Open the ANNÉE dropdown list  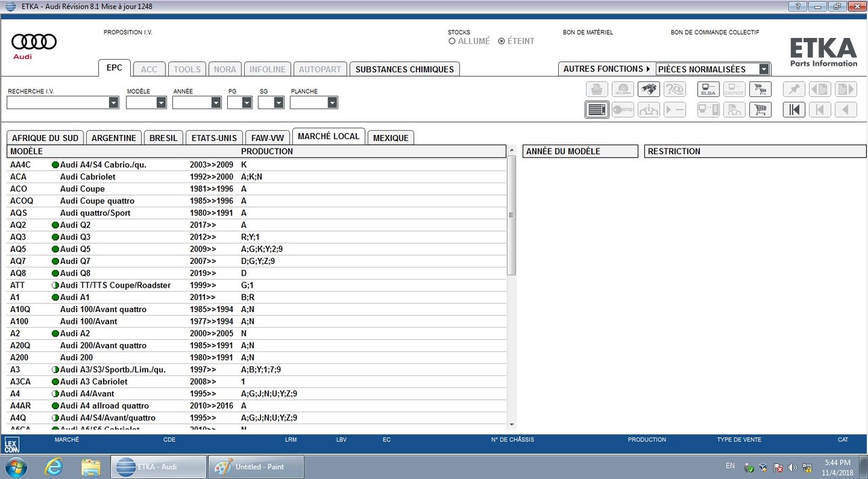pyautogui.click(x=216, y=102)
